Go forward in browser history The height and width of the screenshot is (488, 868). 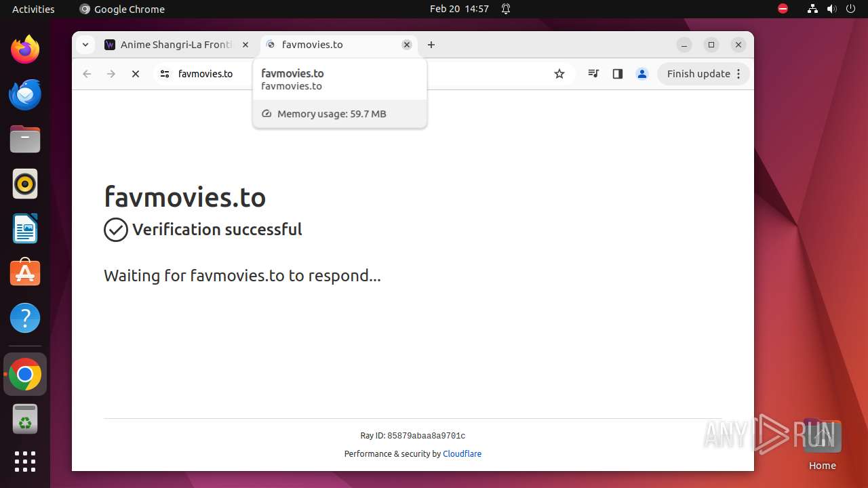point(111,74)
